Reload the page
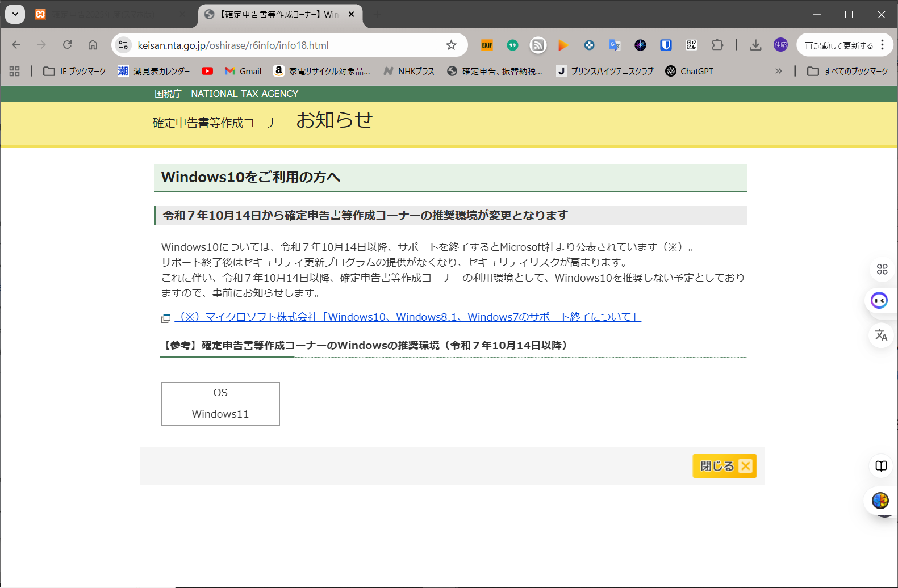The height and width of the screenshot is (588, 898). [67, 45]
